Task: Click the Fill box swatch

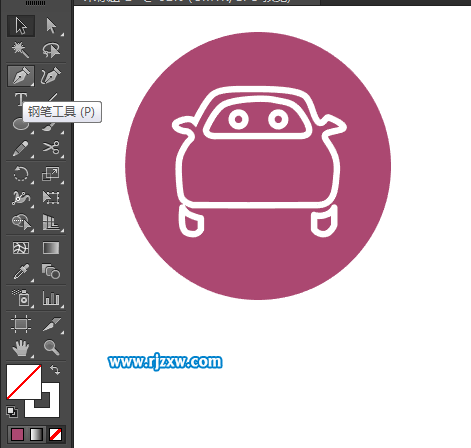Action: tap(24, 382)
